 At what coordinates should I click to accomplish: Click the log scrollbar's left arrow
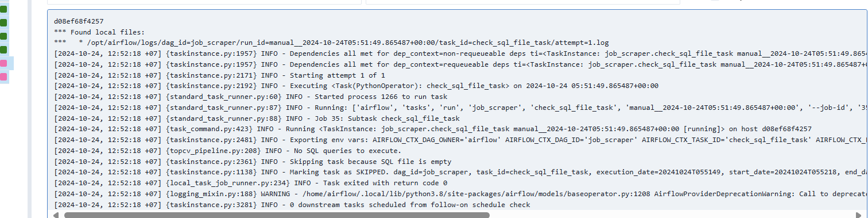point(56,215)
